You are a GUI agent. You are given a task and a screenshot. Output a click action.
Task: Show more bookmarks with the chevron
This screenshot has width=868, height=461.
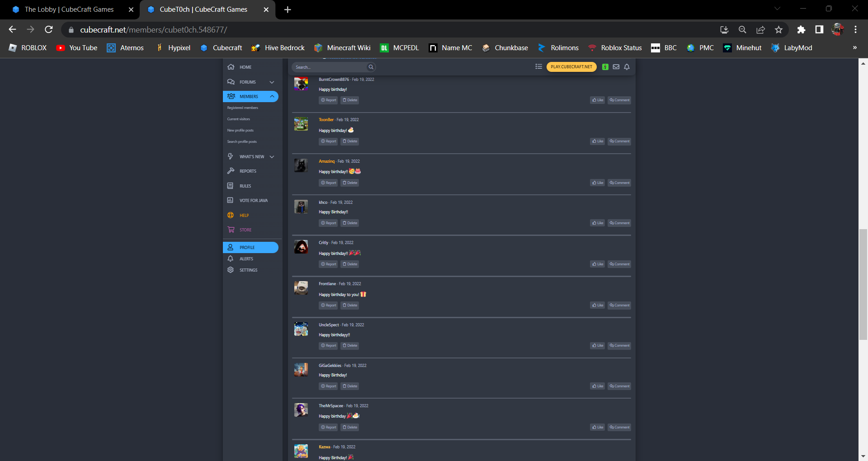854,48
